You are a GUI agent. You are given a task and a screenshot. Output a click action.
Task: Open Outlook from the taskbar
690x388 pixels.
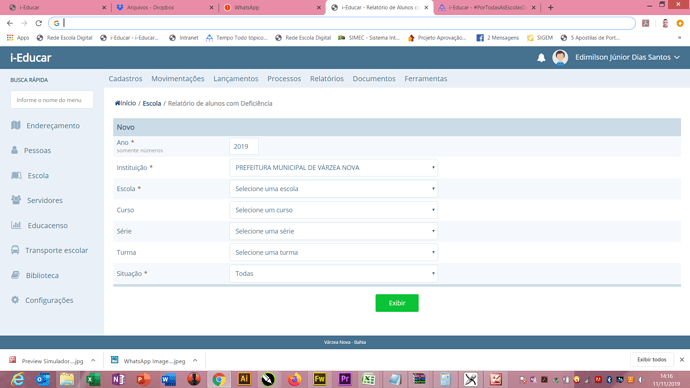pyautogui.click(x=43, y=379)
